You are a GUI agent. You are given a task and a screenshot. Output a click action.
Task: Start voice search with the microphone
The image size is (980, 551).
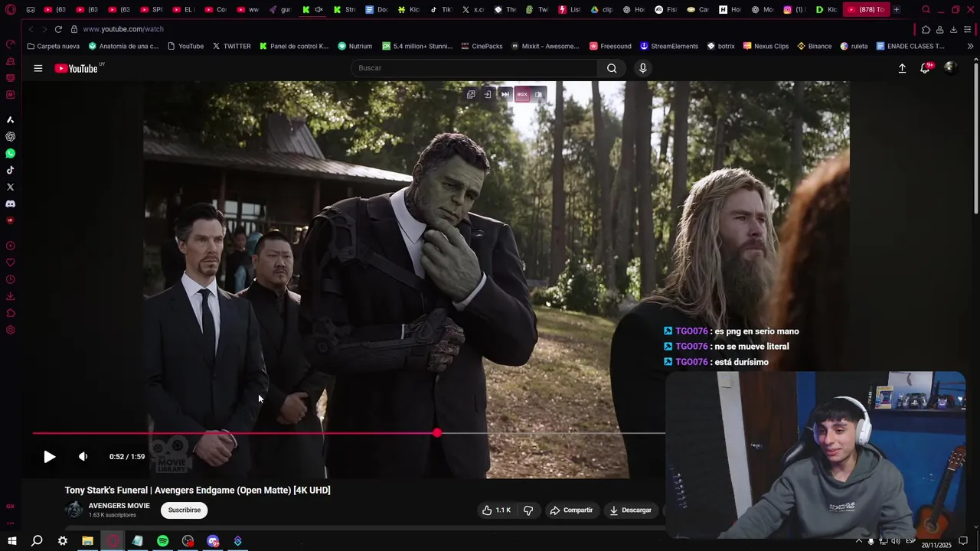pos(642,68)
